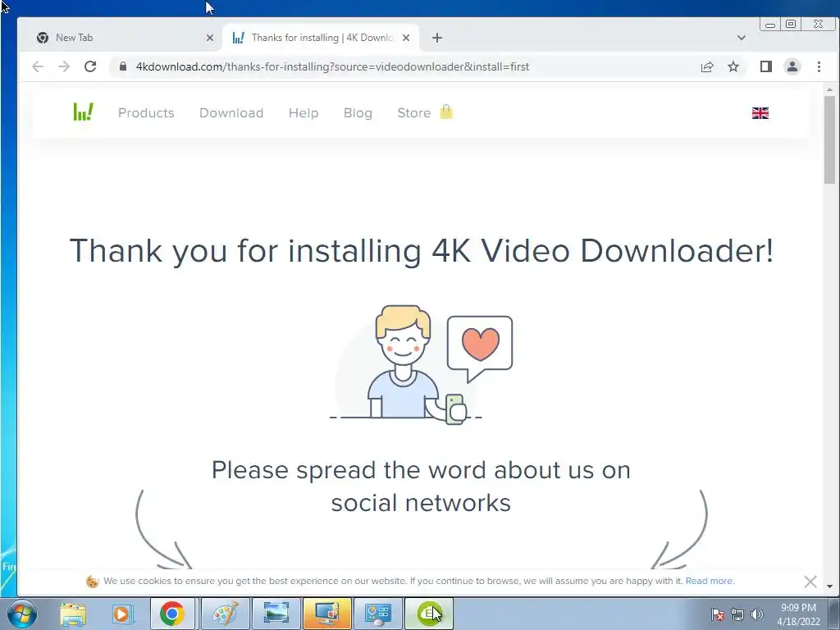Viewport: 840px width, 630px height.
Task: Click the taskbar clock showing 9:09 PM
Action: [x=798, y=614]
